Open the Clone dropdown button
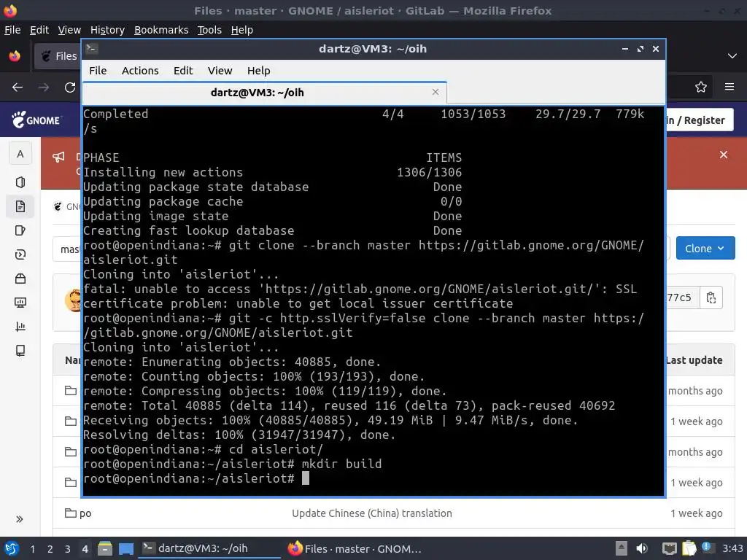 coord(705,249)
